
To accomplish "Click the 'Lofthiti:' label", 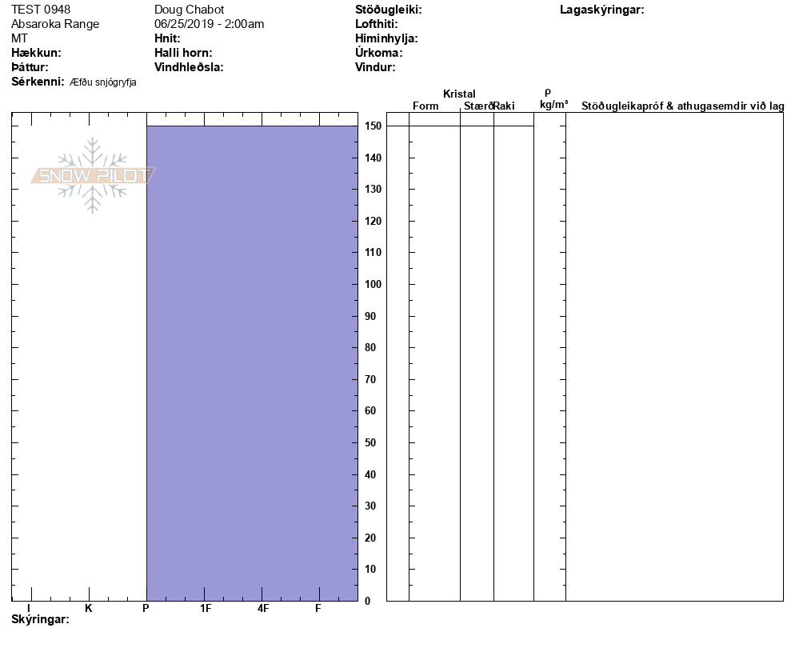I will pos(376,24).
